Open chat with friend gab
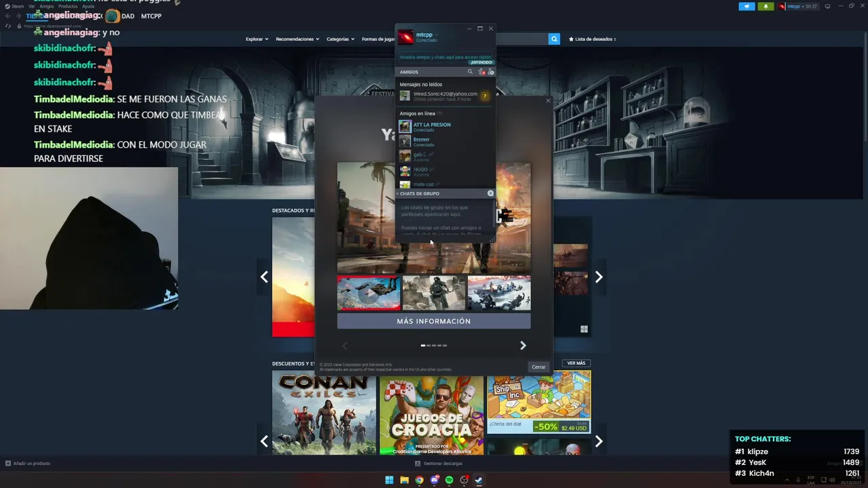 [x=445, y=157]
